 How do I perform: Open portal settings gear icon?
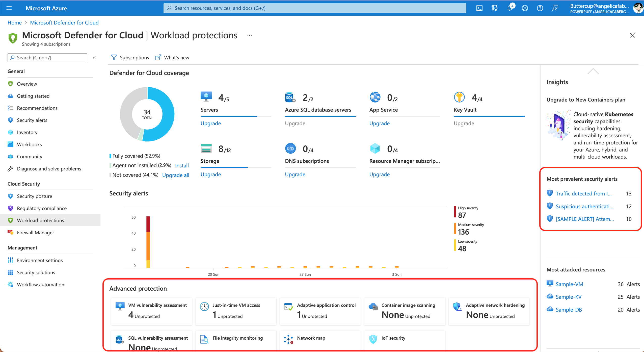click(525, 8)
